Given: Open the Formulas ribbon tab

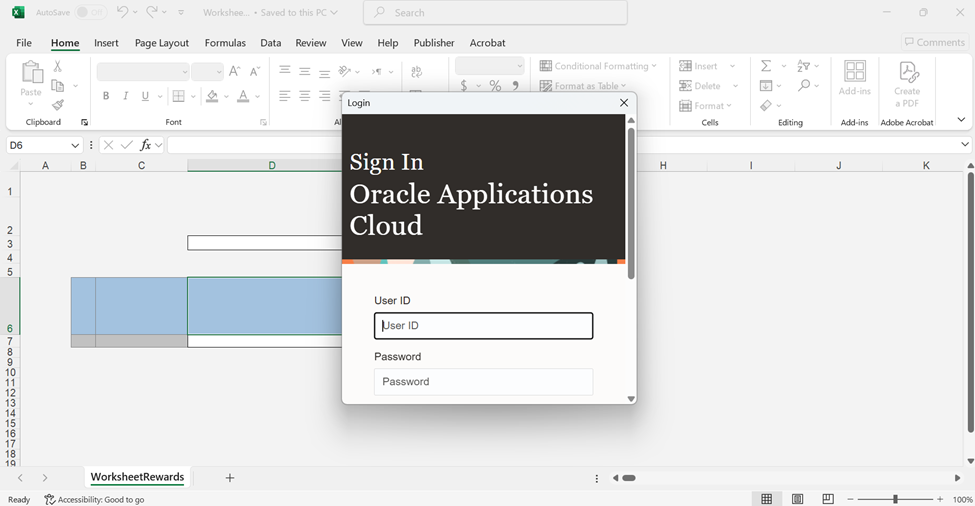Looking at the screenshot, I should coord(225,43).
